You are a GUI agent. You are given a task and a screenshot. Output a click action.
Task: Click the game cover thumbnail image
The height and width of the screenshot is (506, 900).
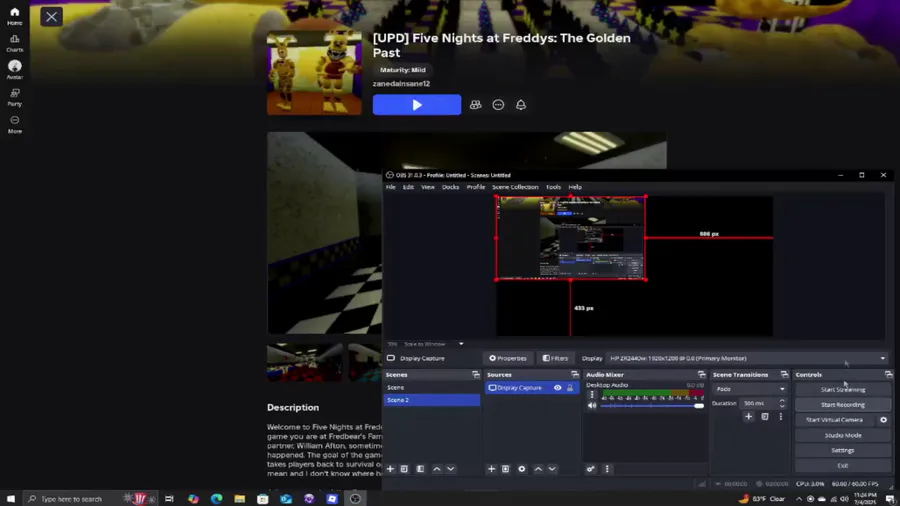point(315,73)
